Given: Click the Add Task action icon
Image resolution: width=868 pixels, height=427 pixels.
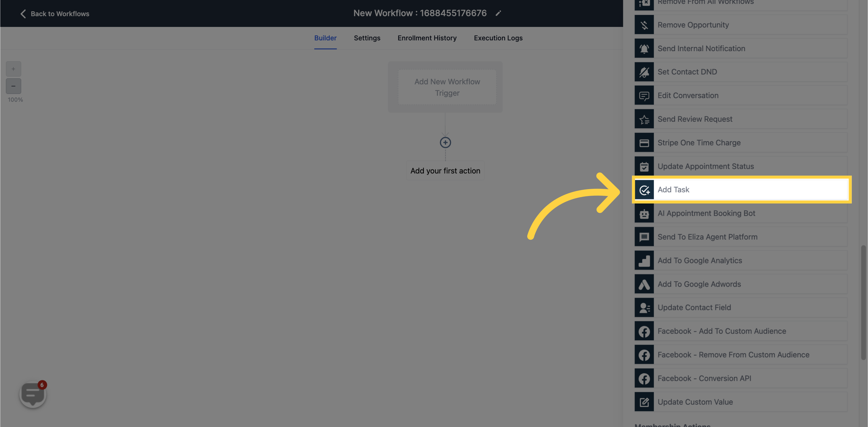Looking at the screenshot, I should (x=644, y=189).
